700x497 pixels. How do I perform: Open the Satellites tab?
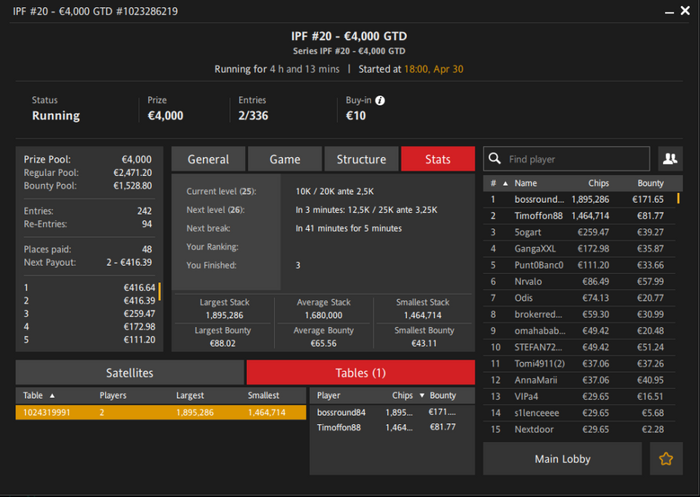129,372
